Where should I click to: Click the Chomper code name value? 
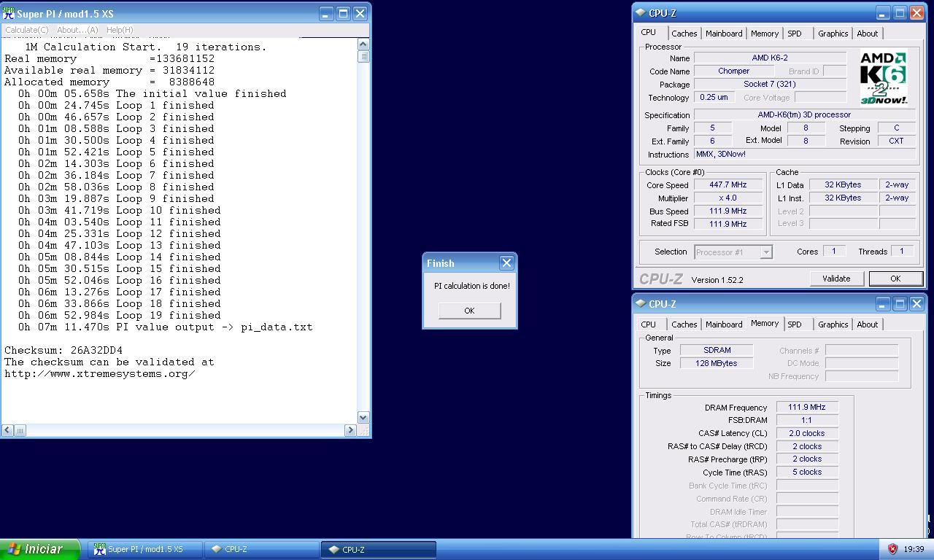(x=733, y=71)
